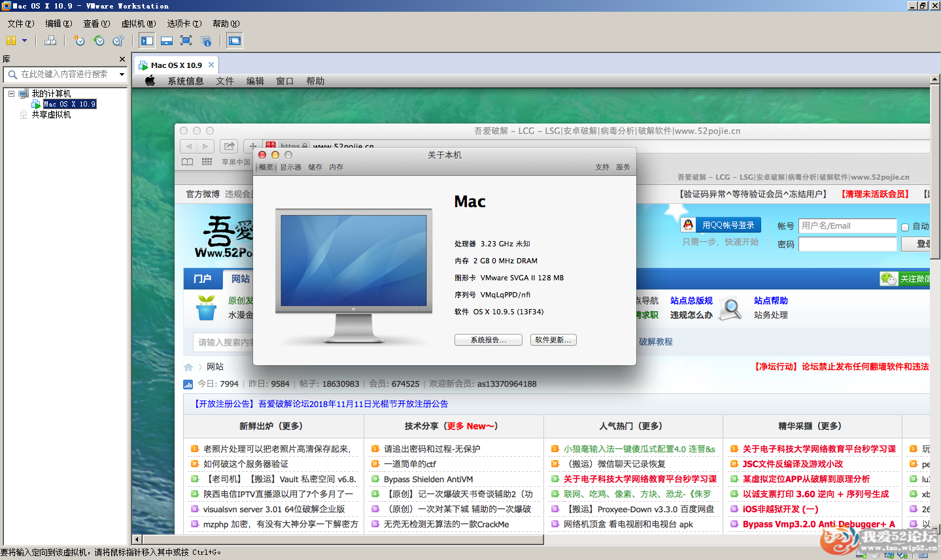941x560 pixels.
Task: Open the 帮助(H) menu in VMware
Action: [226, 24]
